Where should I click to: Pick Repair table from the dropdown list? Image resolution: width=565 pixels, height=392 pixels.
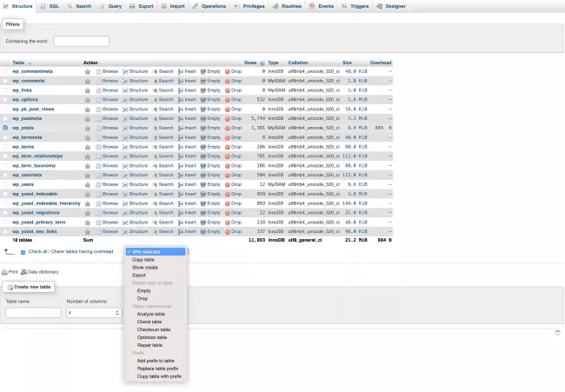[x=150, y=345]
